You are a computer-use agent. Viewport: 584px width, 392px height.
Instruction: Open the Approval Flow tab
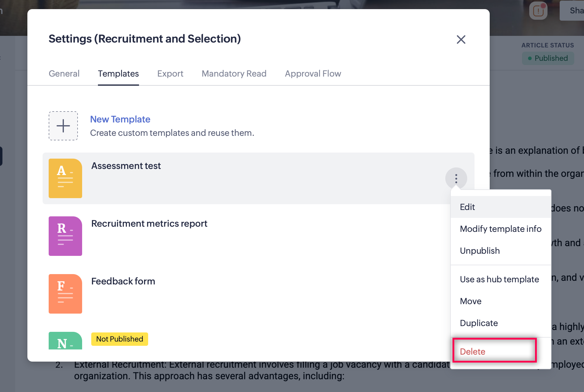pyautogui.click(x=313, y=74)
